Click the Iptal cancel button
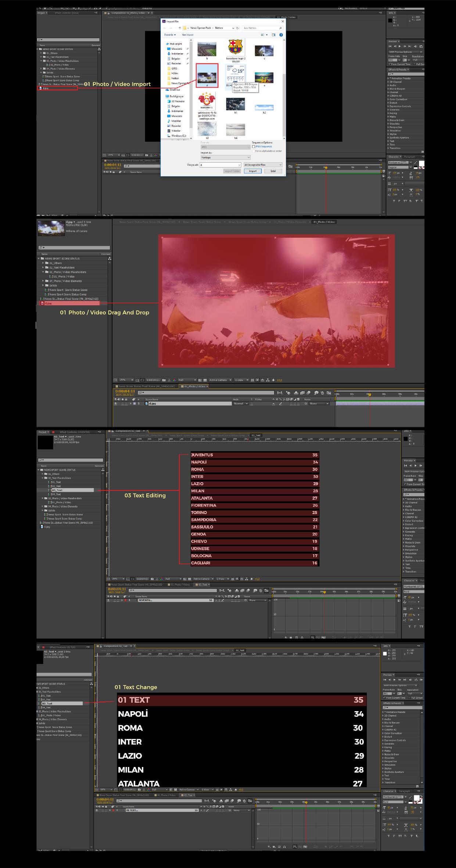 click(273, 171)
